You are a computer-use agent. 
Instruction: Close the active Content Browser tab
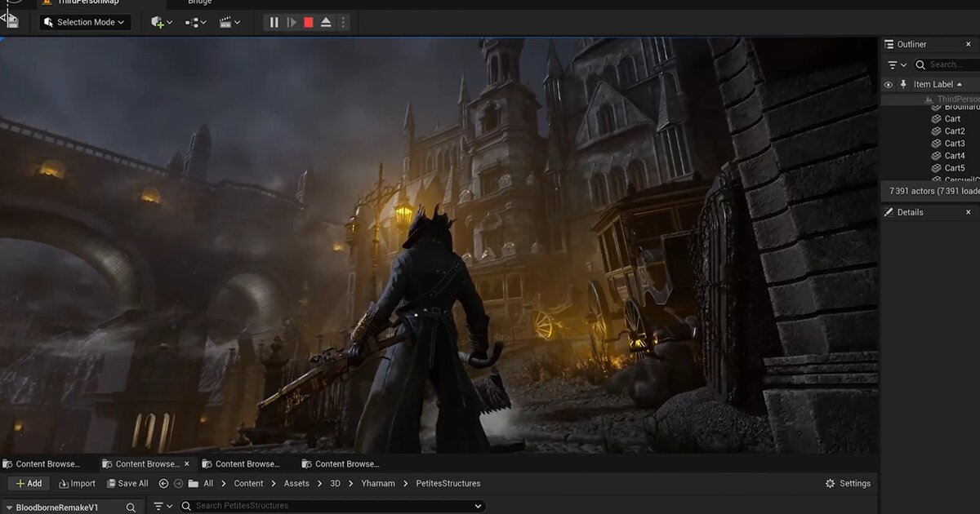tap(186, 463)
